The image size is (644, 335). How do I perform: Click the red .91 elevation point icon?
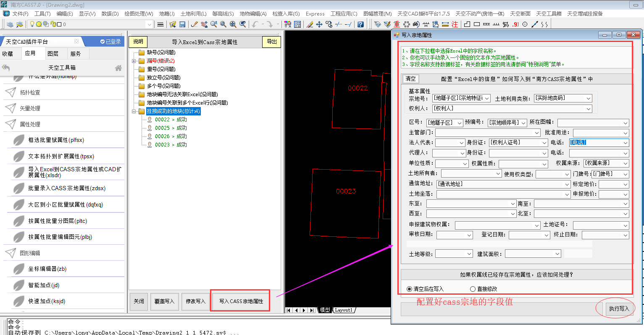(515, 24)
